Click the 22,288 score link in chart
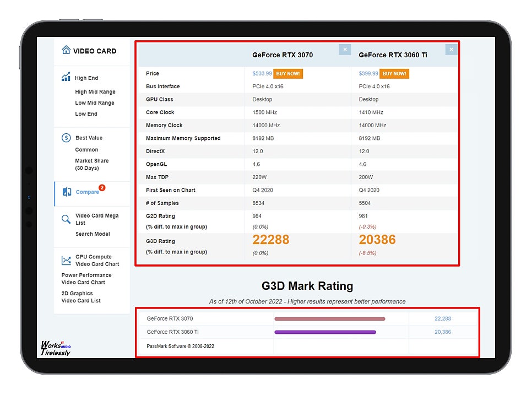The height and width of the screenshot is (395, 532). [x=443, y=318]
